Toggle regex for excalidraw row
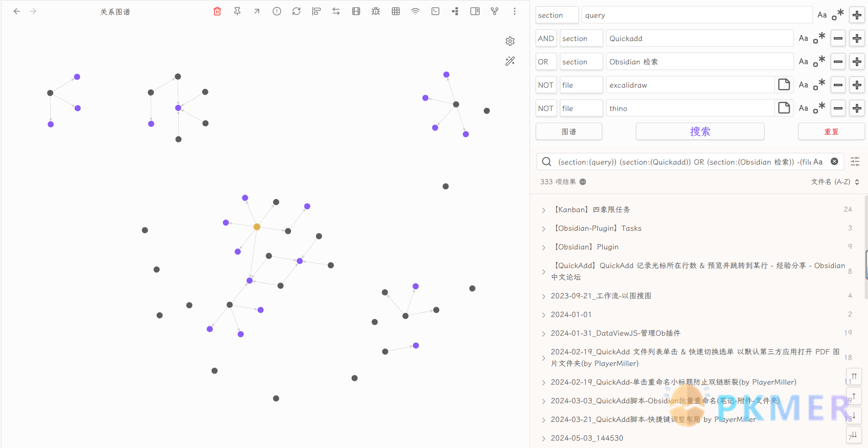 (x=819, y=85)
